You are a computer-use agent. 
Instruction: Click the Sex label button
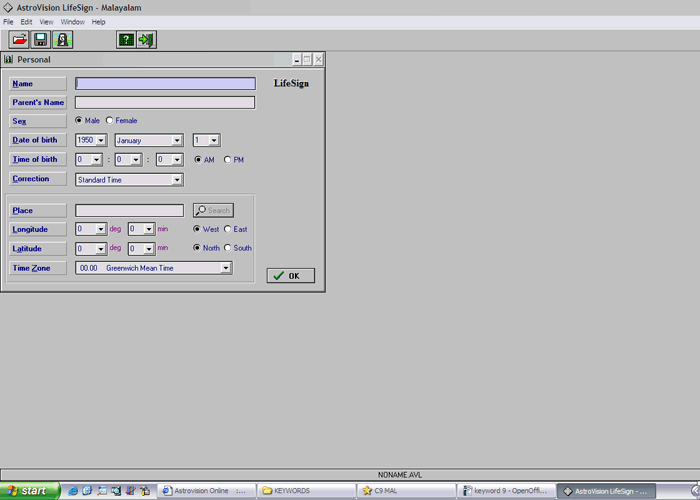click(38, 121)
